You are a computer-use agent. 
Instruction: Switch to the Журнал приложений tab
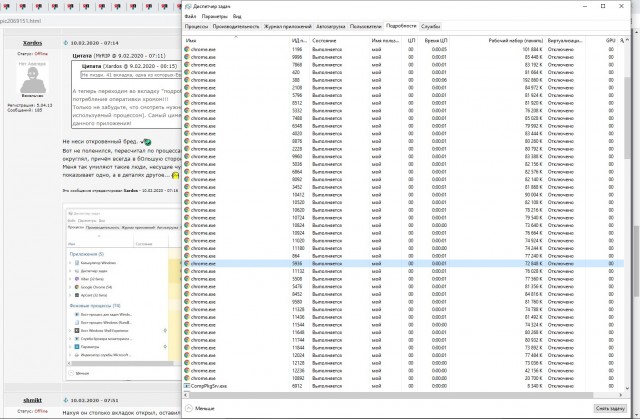(288, 27)
